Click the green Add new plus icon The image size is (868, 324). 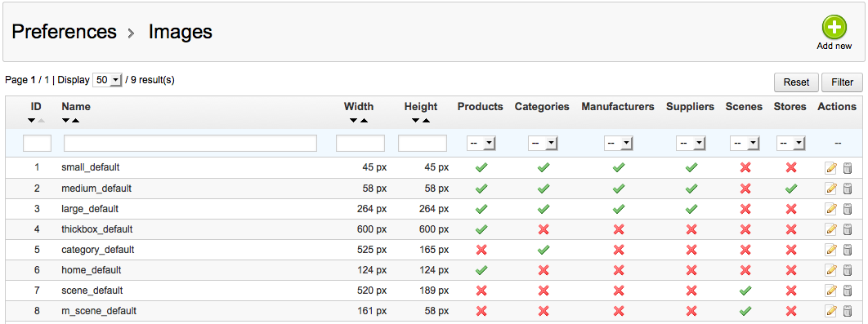pos(834,28)
